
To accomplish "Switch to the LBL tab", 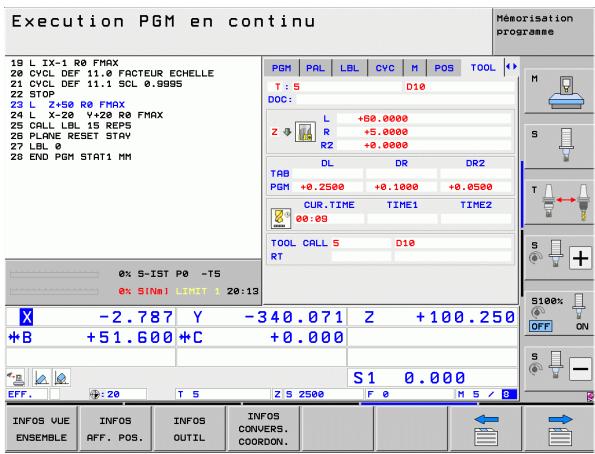I will [x=349, y=68].
